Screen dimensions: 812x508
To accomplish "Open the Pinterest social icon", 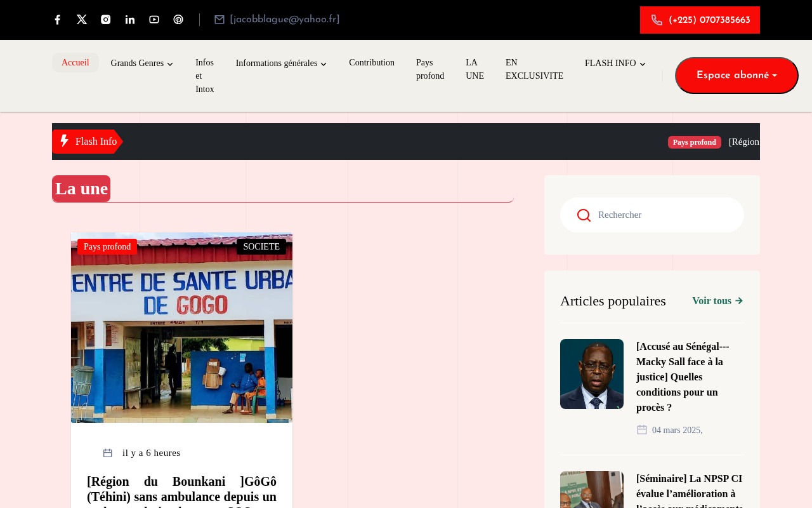I will 178,20.
